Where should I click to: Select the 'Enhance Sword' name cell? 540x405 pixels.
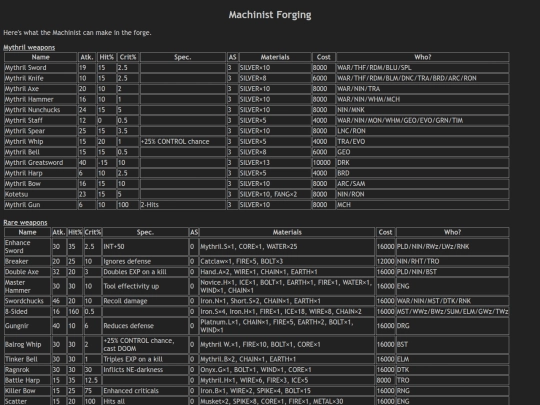(x=28, y=247)
